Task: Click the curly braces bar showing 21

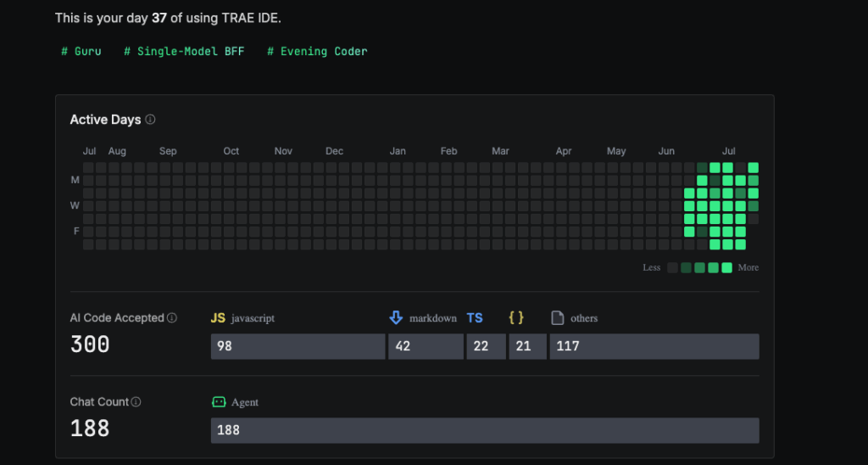Action: point(527,346)
